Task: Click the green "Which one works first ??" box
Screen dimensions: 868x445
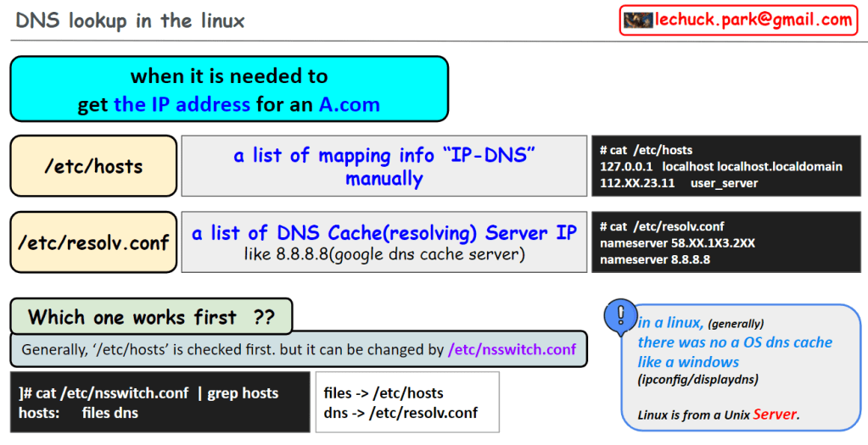Action: point(151,317)
